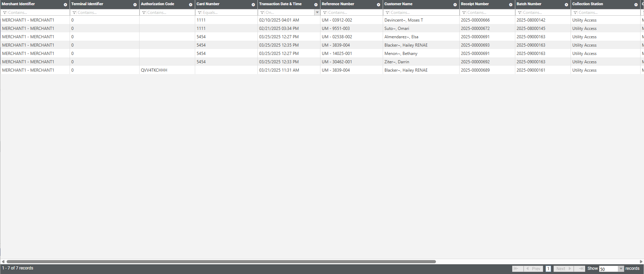The width and height of the screenshot is (644, 274).
Task: Select customer Ziter~, Darrin
Action: click(x=397, y=62)
